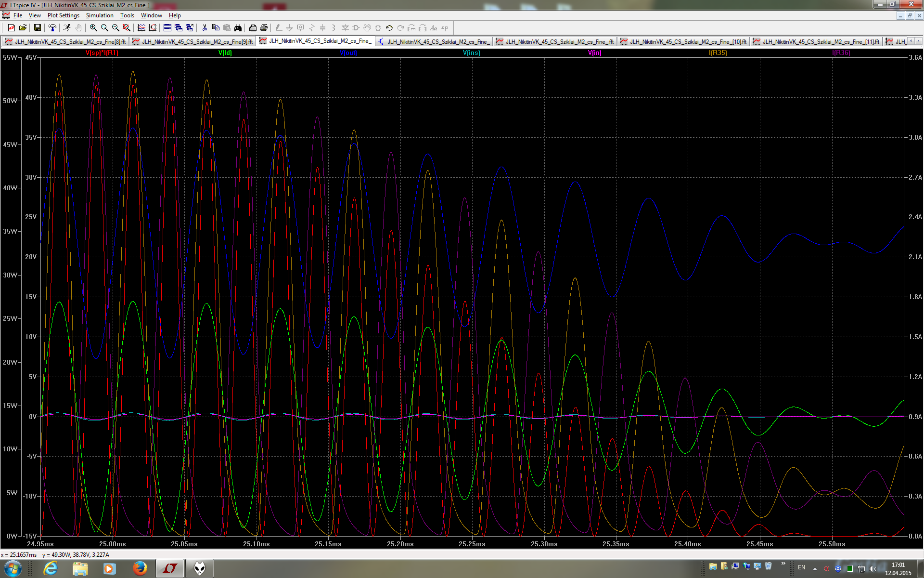Switch to the Fine[8].fft tab
This screenshot has width=924, height=578.
[65, 41]
